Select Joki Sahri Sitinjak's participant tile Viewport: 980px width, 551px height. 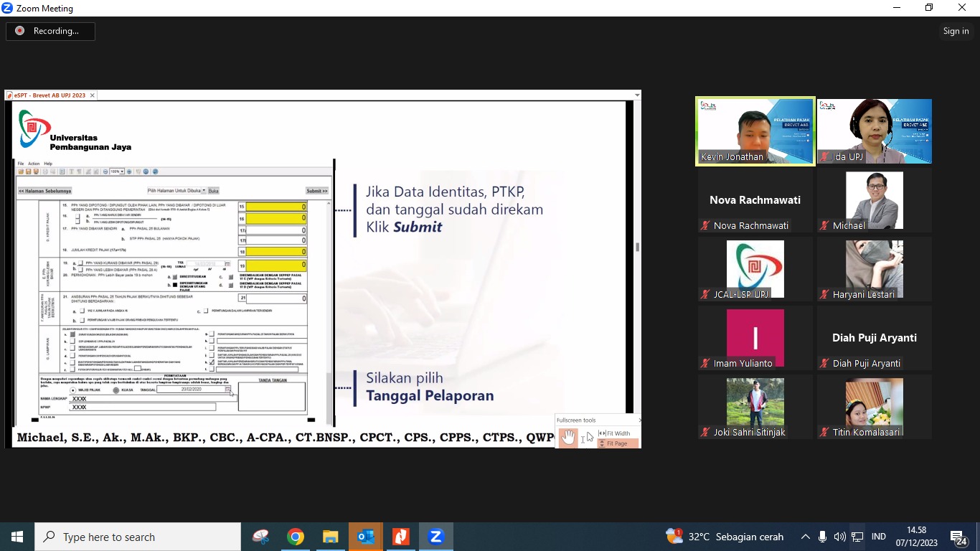pyautogui.click(x=755, y=407)
